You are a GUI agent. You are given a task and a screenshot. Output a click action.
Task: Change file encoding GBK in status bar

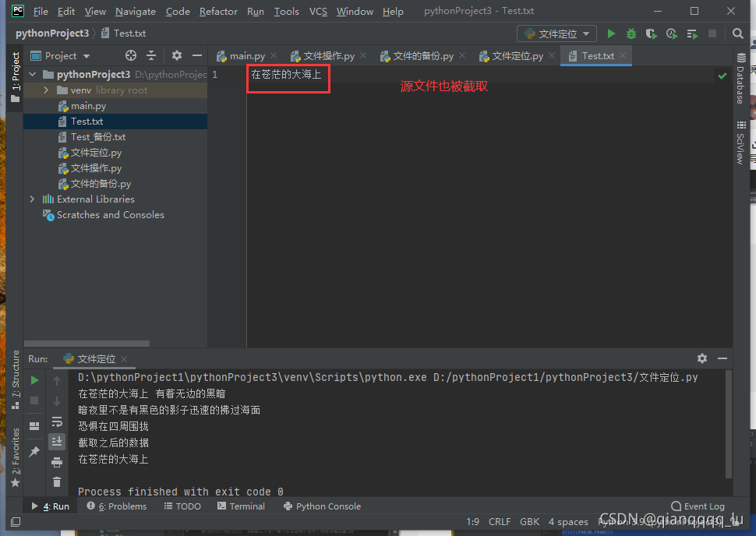pyautogui.click(x=529, y=521)
